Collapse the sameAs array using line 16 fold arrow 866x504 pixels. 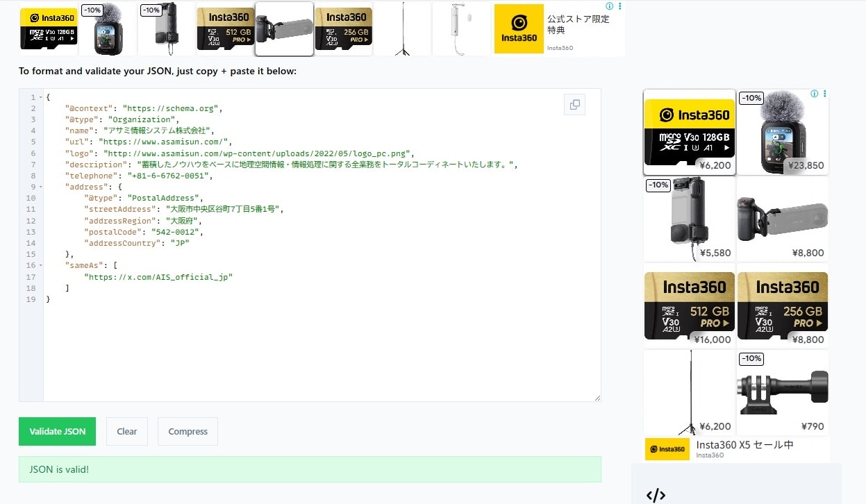(x=40, y=265)
